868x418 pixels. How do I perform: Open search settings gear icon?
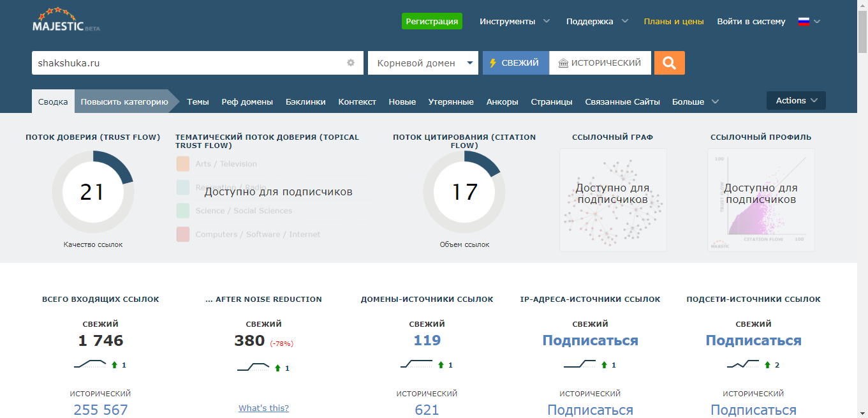(x=350, y=63)
